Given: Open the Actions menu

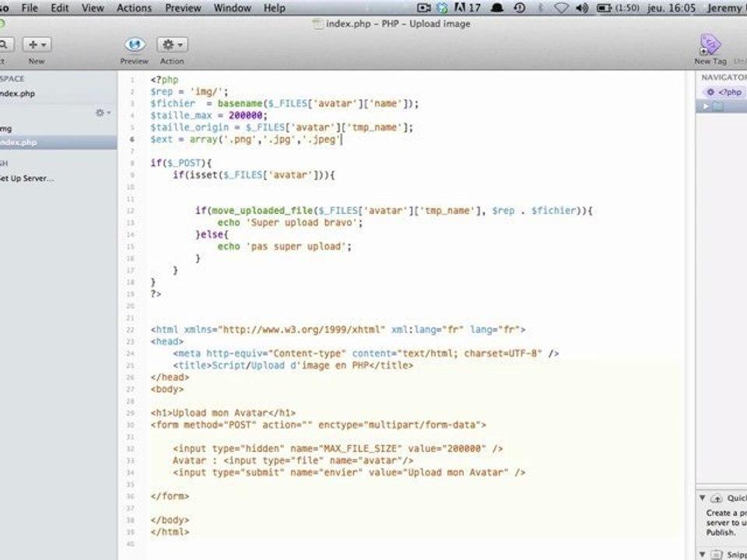Looking at the screenshot, I should [134, 8].
